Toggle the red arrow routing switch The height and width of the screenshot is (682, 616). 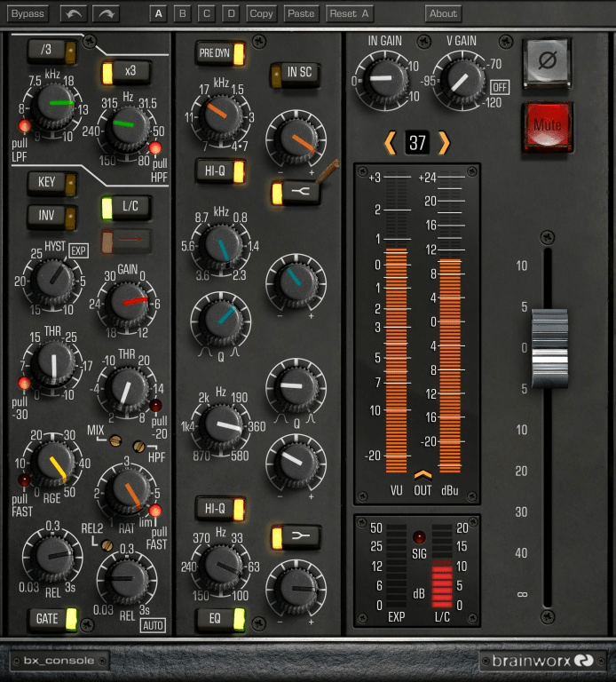pyautogui.click(x=127, y=241)
